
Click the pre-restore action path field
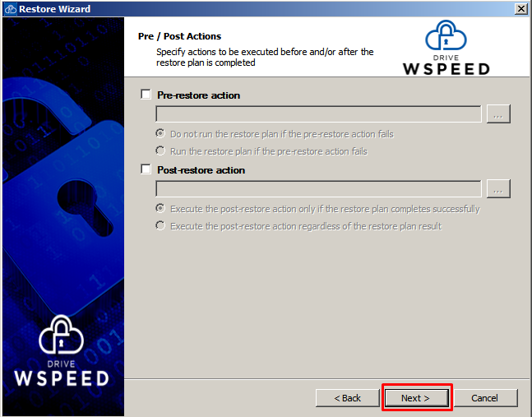click(318, 114)
